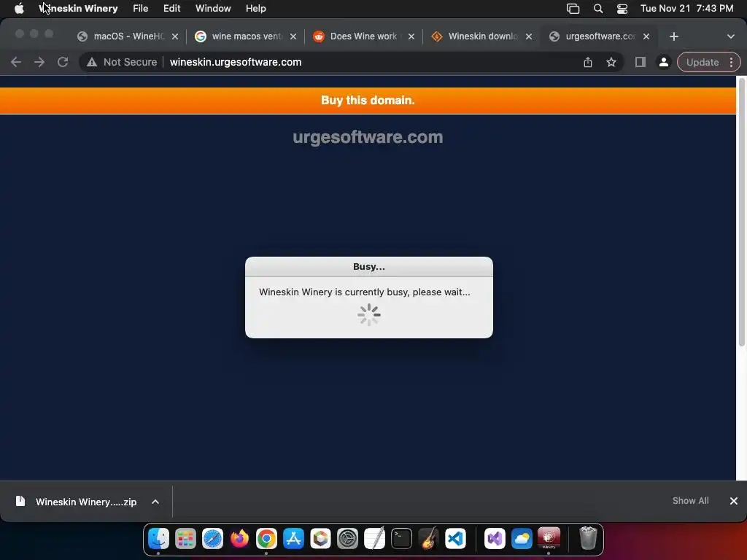Toggle the browser side panel
Image resolution: width=747 pixels, height=560 pixels.
coord(640,62)
